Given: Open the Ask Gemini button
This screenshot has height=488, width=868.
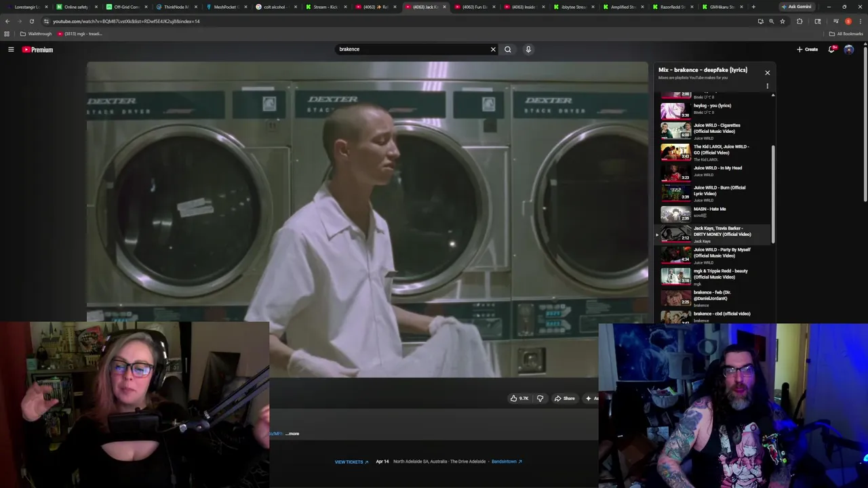Looking at the screenshot, I should (x=796, y=7).
